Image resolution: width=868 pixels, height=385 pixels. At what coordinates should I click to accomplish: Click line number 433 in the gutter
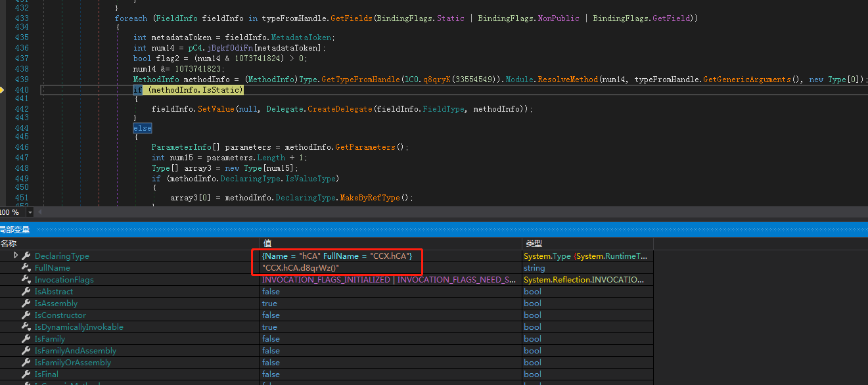point(21,18)
